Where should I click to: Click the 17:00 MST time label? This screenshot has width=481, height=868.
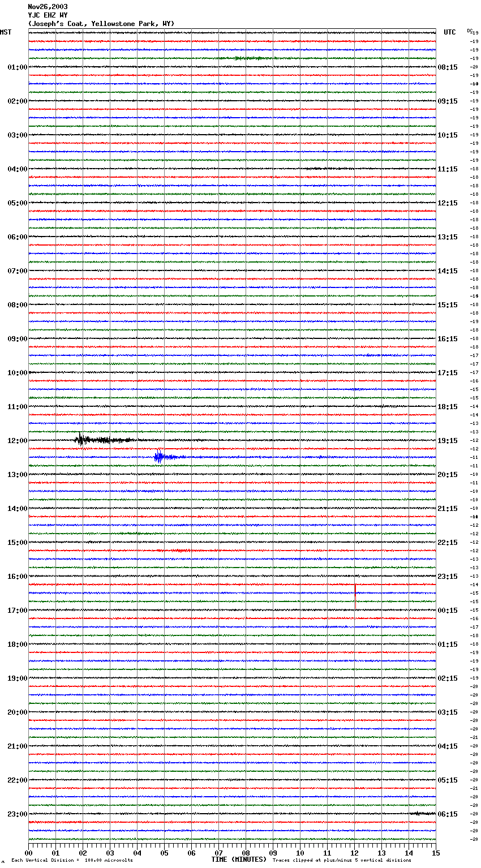pyautogui.click(x=18, y=611)
